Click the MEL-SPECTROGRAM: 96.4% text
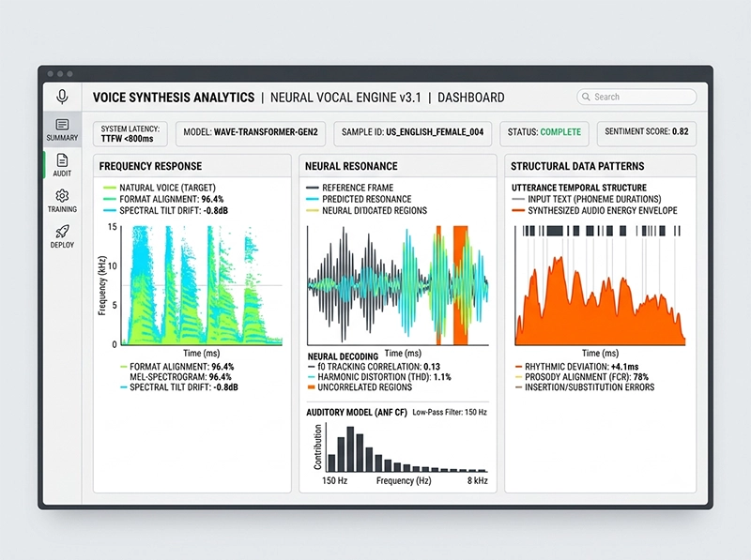751x560 pixels. tap(180, 377)
